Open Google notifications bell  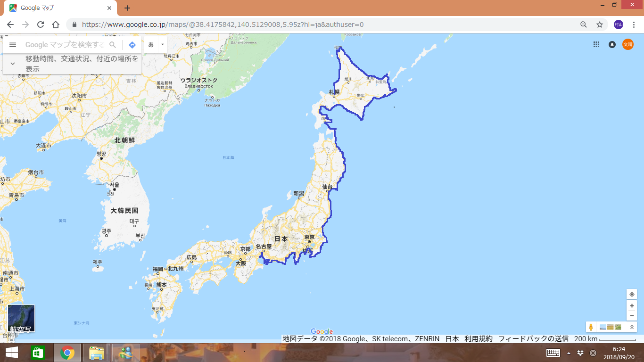pos(612,44)
